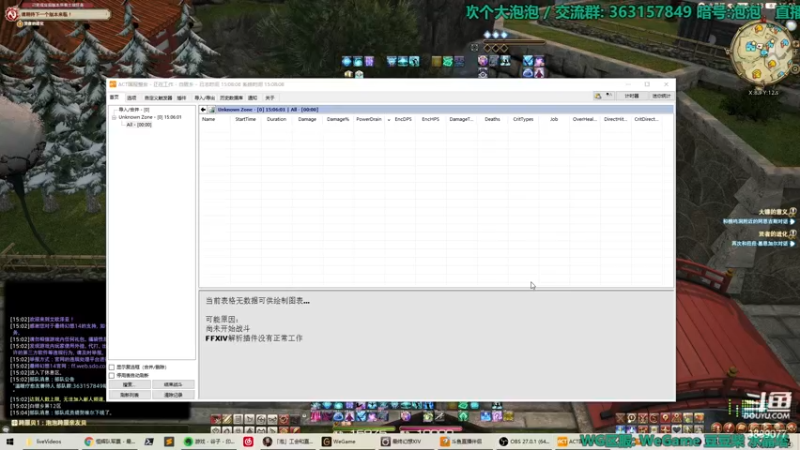The image size is (800, 450).
Task: Switch to the 选项 tab
Action: (132, 97)
